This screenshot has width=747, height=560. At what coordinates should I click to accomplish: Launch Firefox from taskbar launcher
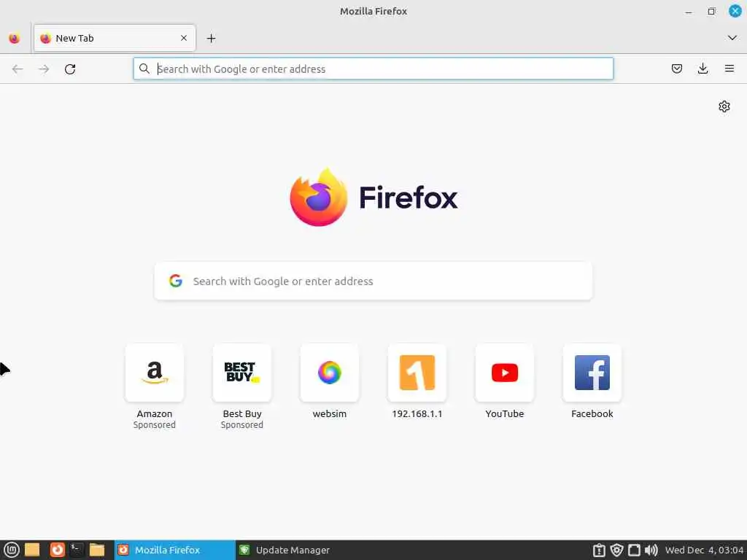[x=57, y=550]
